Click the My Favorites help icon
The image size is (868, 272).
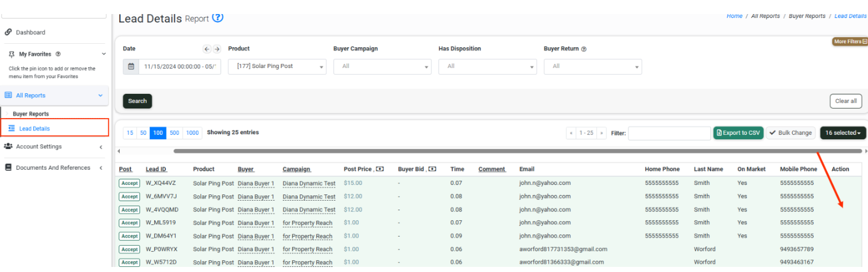pos(59,55)
